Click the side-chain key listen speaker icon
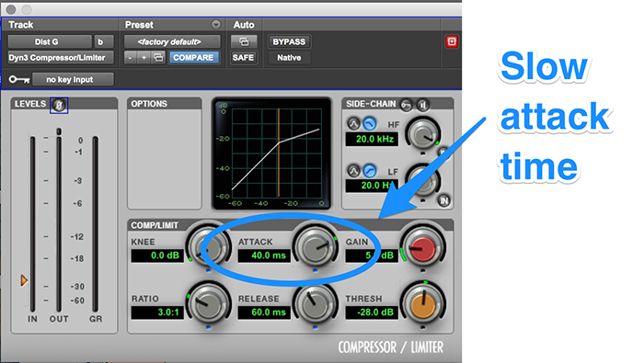Screen dimensions: 644x363 tap(423, 105)
